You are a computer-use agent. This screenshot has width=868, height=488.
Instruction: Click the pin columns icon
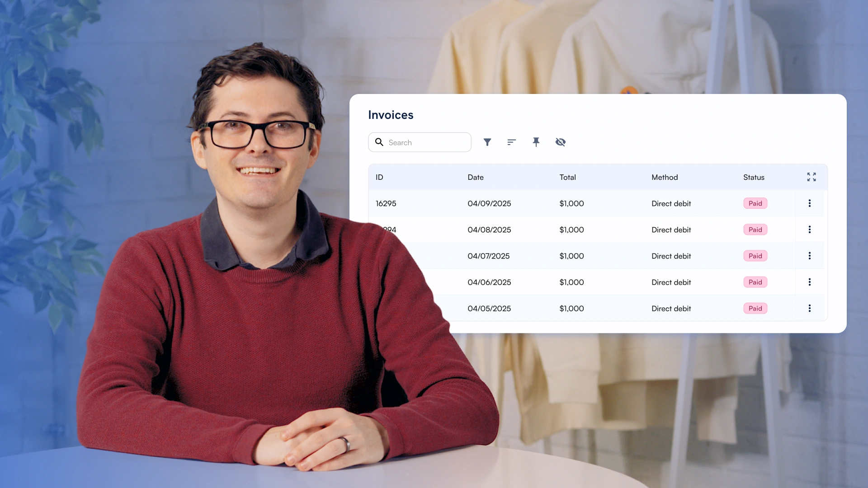click(536, 142)
